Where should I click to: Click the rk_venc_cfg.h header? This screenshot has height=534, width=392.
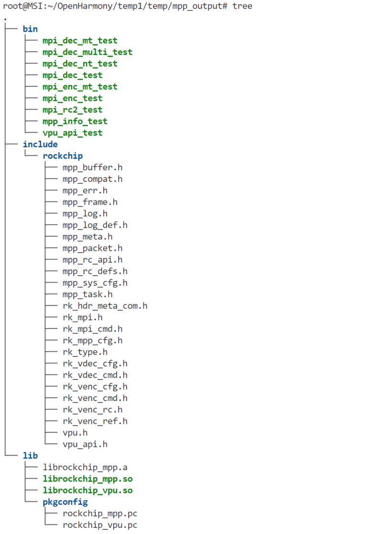pyautogui.click(x=95, y=387)
